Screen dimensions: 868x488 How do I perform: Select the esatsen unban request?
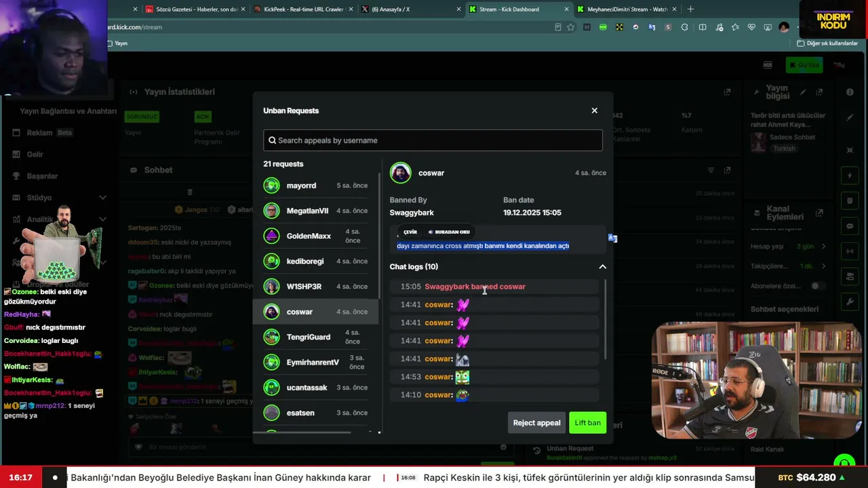click(315, 413)
